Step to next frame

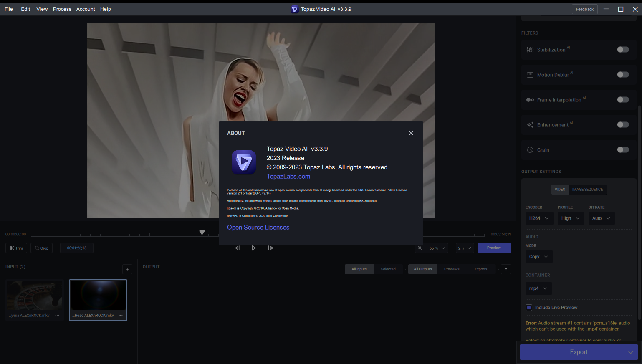(270, 248)
